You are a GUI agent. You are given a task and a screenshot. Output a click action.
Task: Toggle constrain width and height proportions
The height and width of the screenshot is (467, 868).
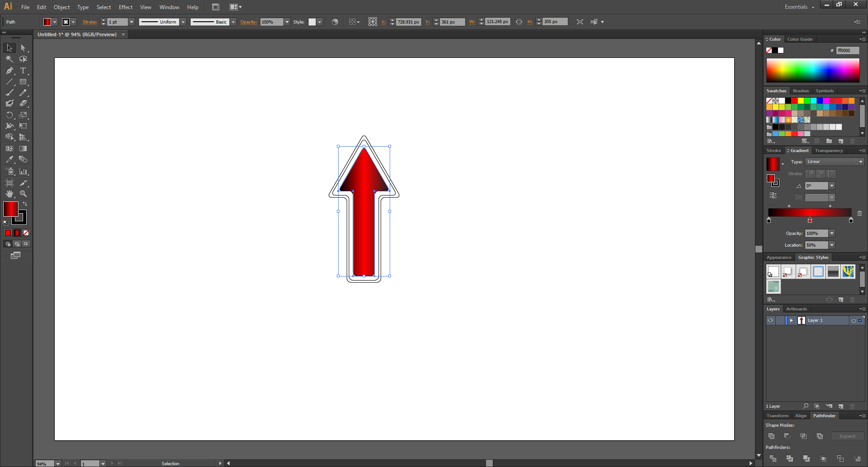tap(519, 22)
